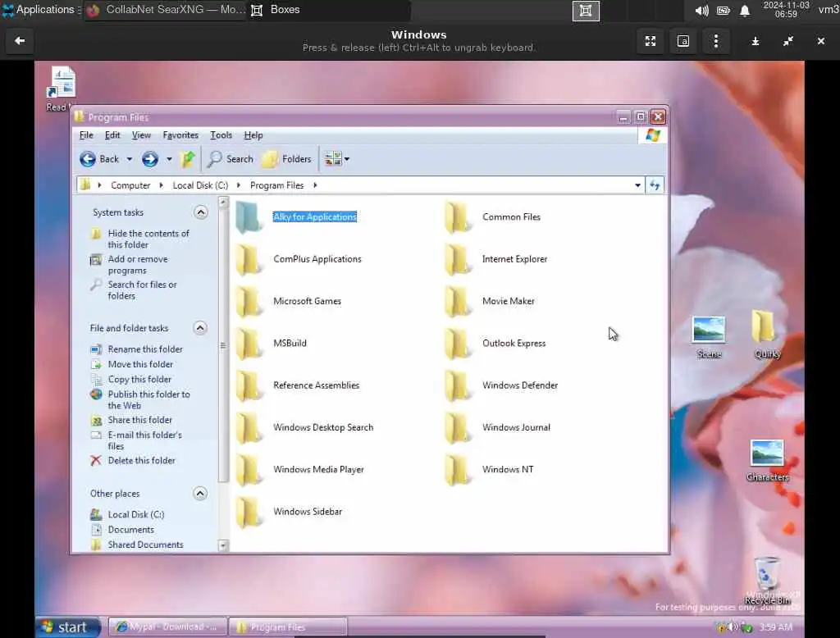Open Documents under Other places
The height and width of the screenshot is (638, 840).
point(130,529)
